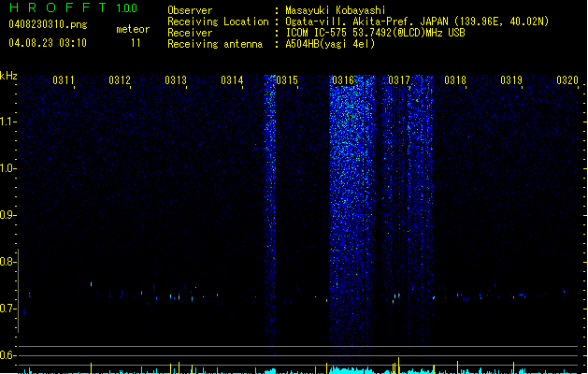Click the 0314 time marker
The image size is (588, 374).
(x=232, y=80)
